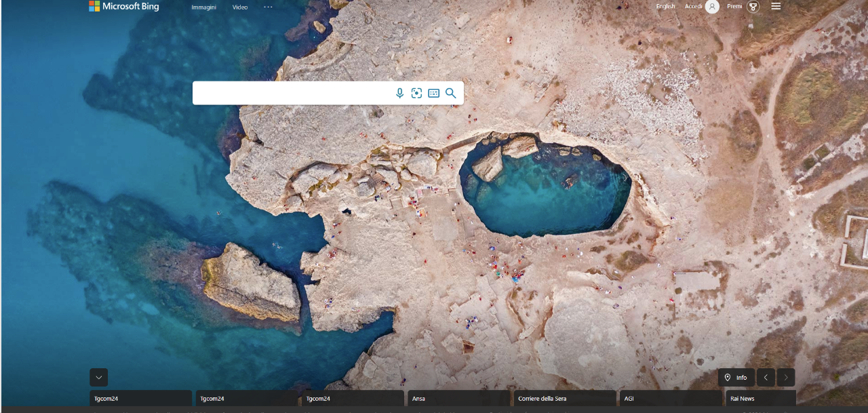
Task: Open visual search camera icon
Action: coord(416,93)
